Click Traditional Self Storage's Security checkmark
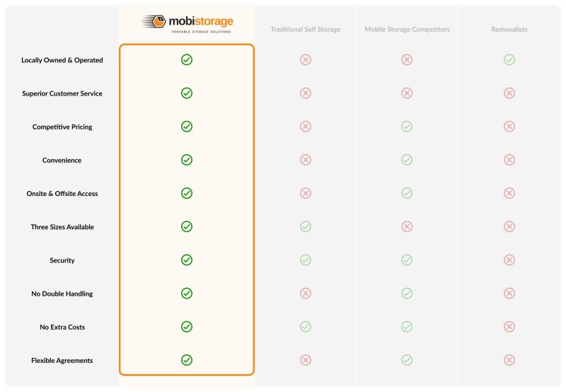Viewport: 566px width, 392px height. coord(305,260)
